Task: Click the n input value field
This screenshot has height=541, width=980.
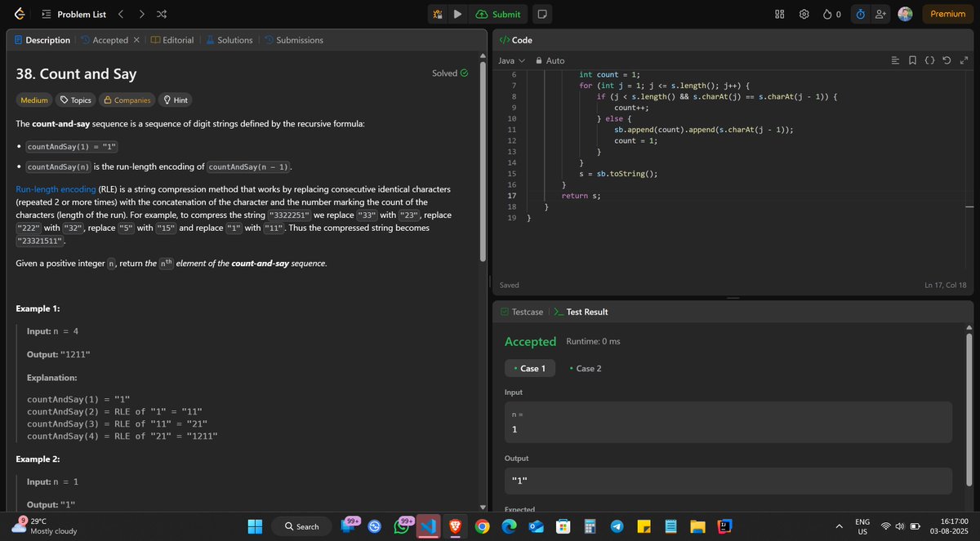Action: [x=728, y=422]
